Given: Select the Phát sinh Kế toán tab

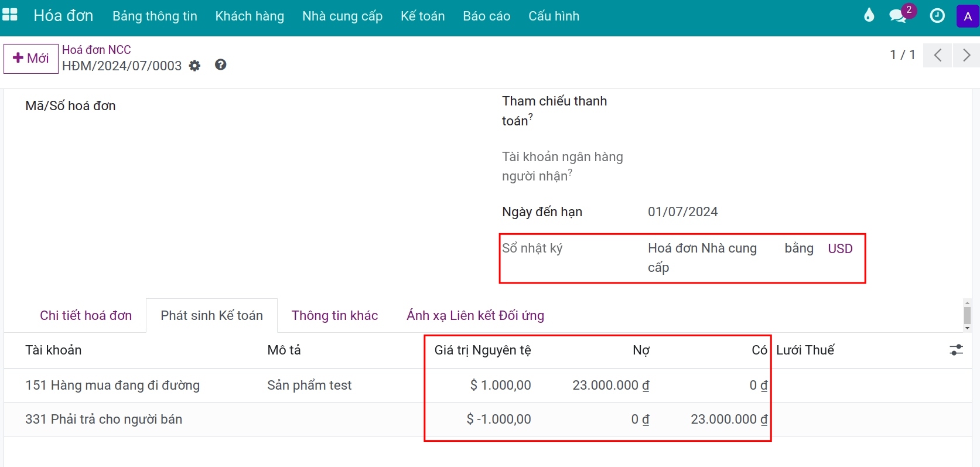Looking at the screenshot, I should click(x=211, y=315).
